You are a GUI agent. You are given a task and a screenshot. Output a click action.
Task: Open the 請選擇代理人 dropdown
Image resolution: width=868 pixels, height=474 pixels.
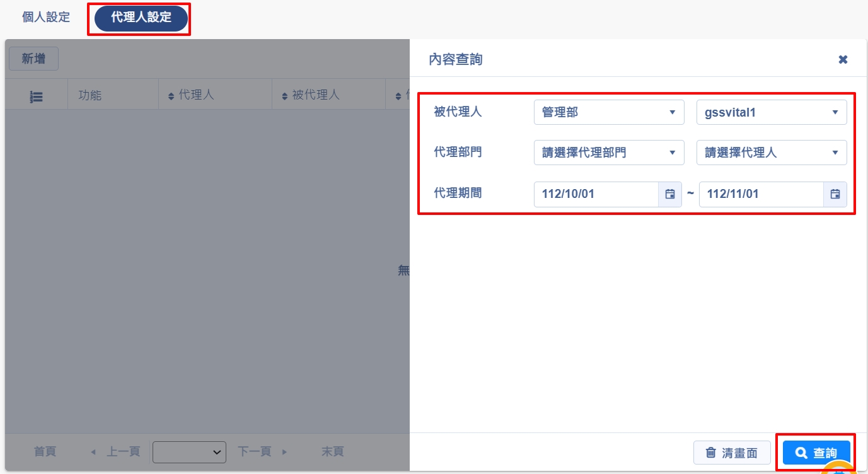pyautogui.click(x=771, y=153)
